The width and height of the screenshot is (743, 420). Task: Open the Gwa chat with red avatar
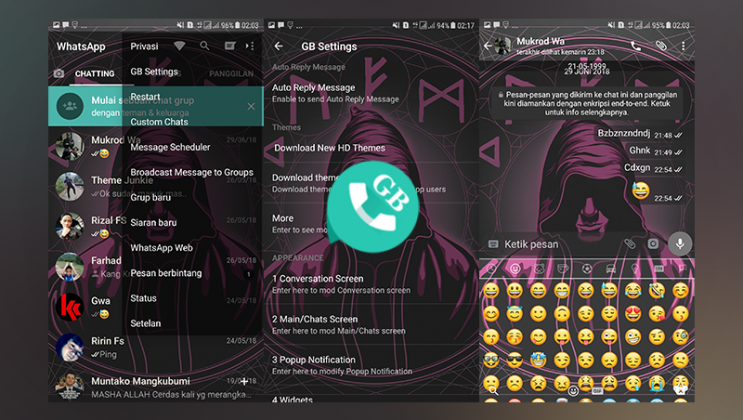(x=70, y=307)
